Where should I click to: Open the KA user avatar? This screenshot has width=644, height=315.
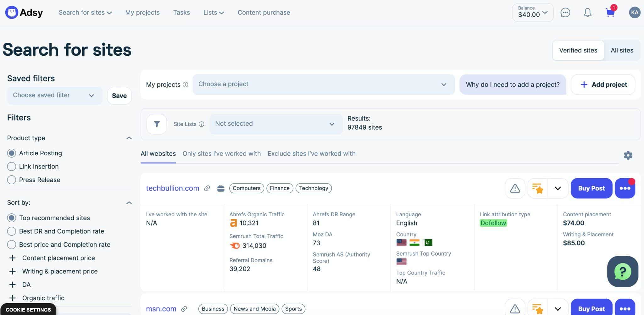click(x=635, y=13)
